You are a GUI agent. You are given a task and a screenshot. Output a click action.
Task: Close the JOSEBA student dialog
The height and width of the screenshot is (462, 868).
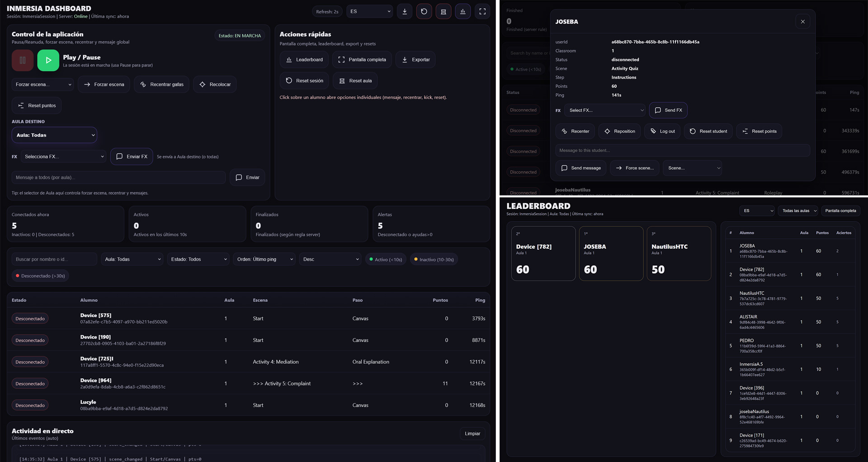(x=803, y=22)
